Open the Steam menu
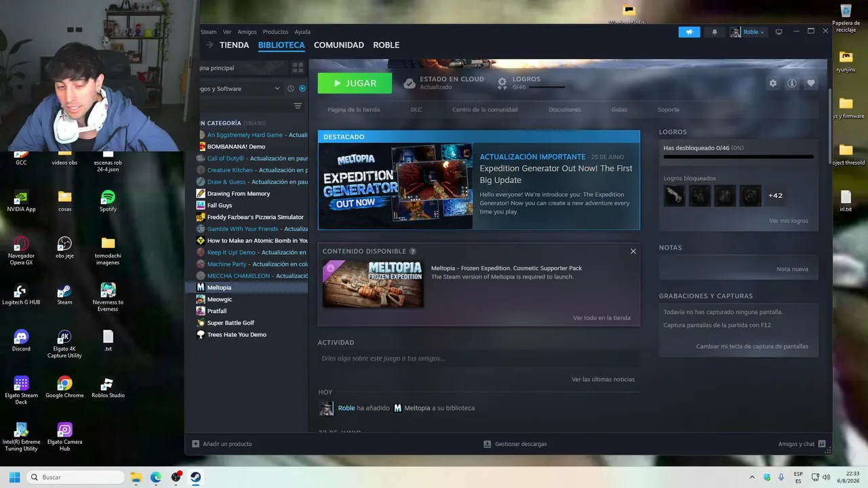The width and height of the screenshot is (868, 488). click(x=209, y=32)
